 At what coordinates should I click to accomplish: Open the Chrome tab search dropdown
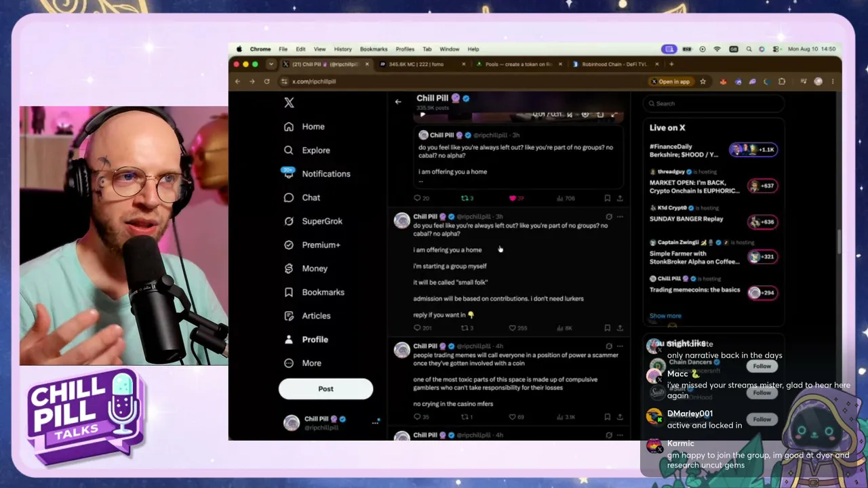[271, 64]
